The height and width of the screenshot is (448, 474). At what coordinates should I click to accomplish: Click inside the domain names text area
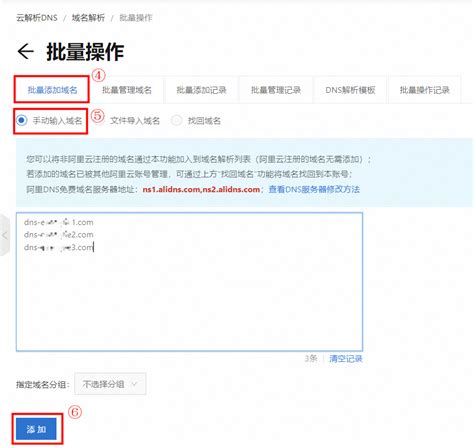point(189,282)
